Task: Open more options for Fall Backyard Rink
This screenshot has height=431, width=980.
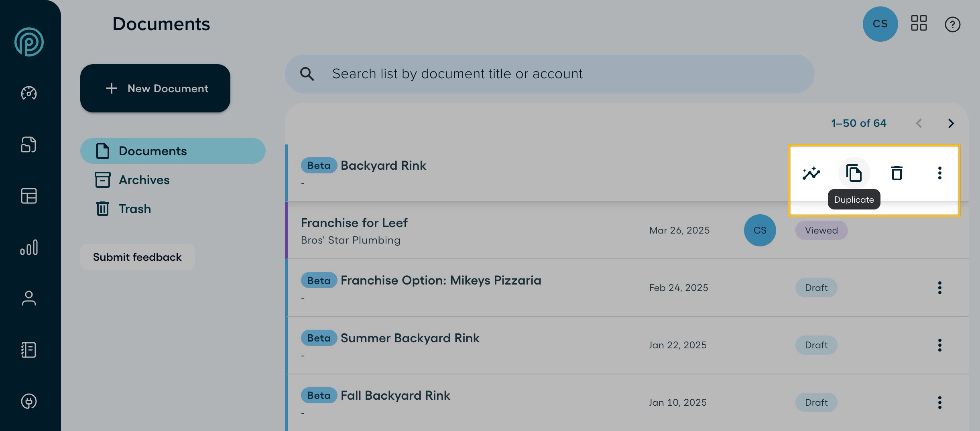Action: click(x=939, y=403)
